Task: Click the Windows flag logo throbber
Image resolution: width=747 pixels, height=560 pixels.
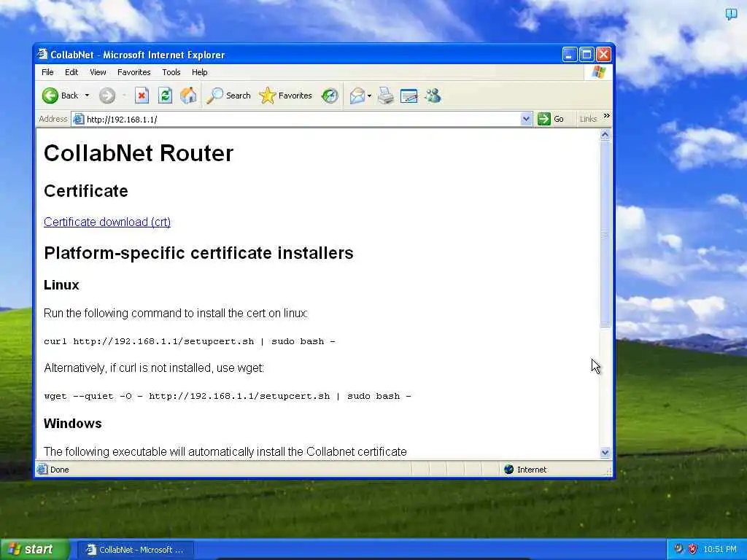Action: click(x=598, y=72)
